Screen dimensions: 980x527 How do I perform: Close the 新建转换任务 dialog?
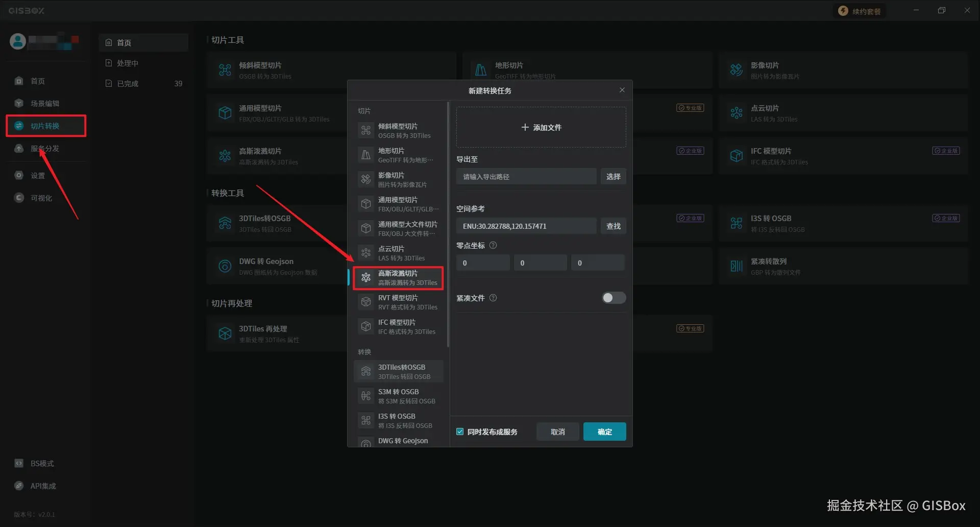pyautogui.click(x=622, y=90)
